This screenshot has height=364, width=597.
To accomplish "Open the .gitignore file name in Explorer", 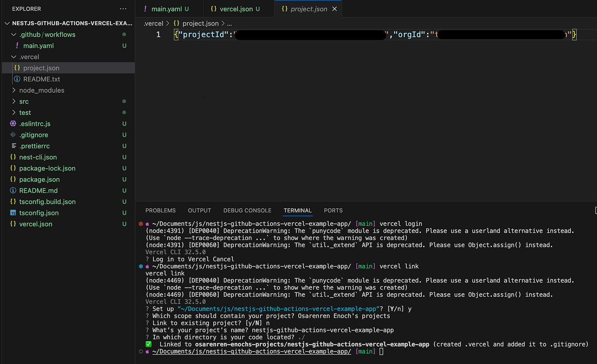I will pyautogui.click(x=34, y=135).
